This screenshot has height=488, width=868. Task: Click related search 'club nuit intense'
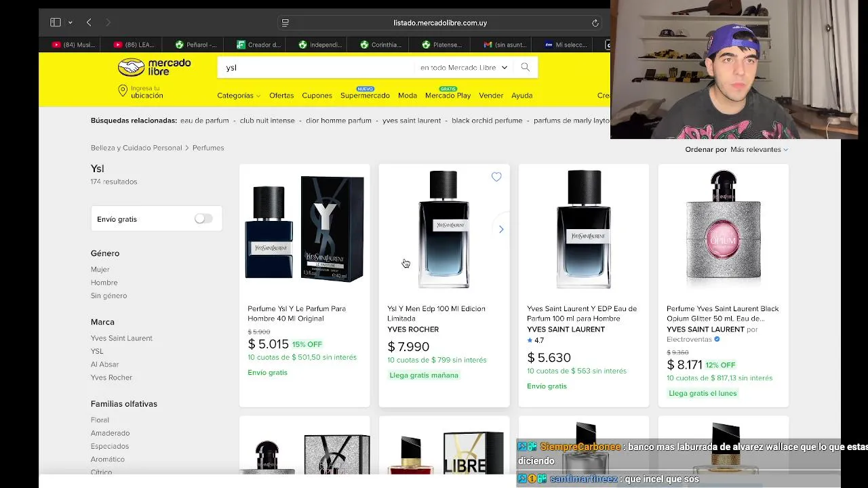coord(267,121)
